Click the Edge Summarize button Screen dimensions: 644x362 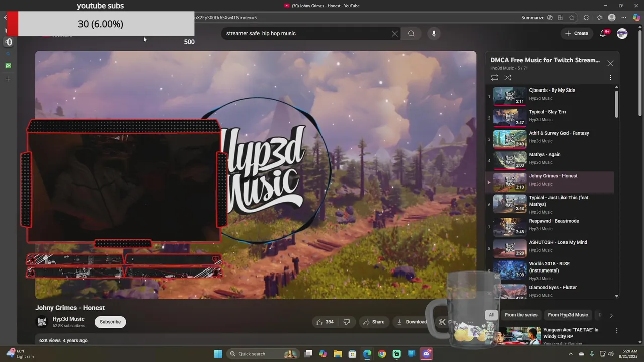(x=533, y=18)
